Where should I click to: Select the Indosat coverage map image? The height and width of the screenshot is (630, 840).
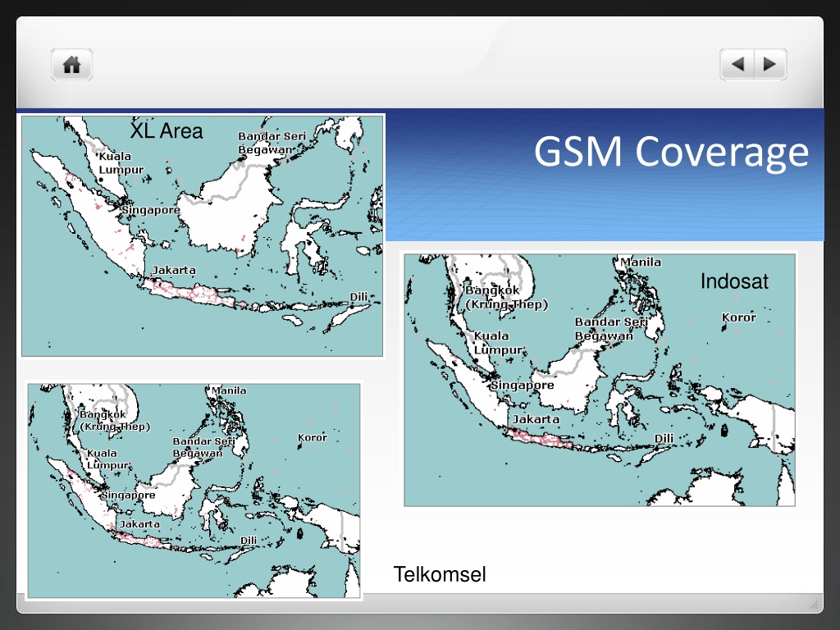tap(600, 379)
